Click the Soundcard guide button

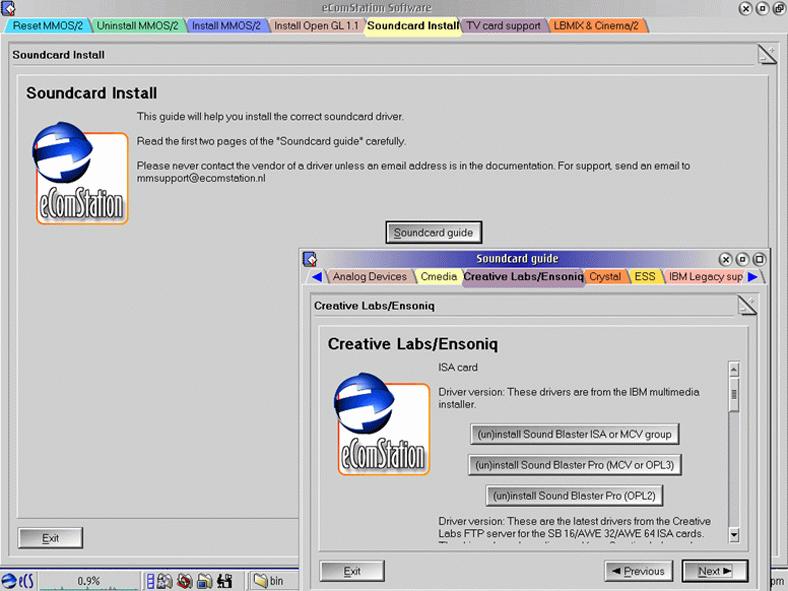click(433, 233)
